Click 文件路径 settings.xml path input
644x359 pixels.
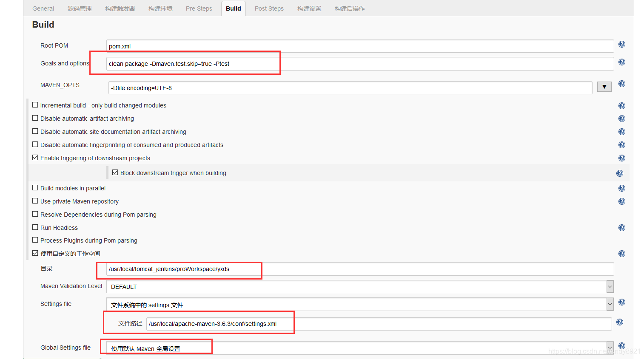(379, 324)
